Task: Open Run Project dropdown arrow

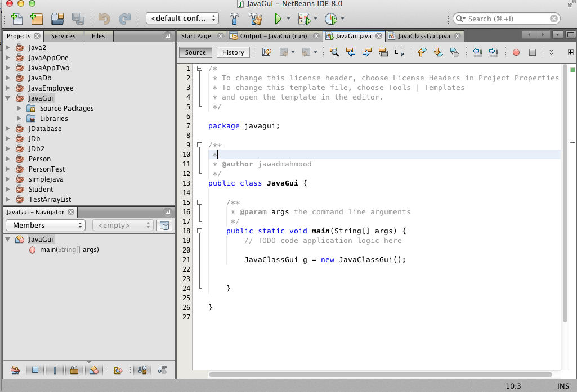Action: pyautogui.click(x=288, y=19)
